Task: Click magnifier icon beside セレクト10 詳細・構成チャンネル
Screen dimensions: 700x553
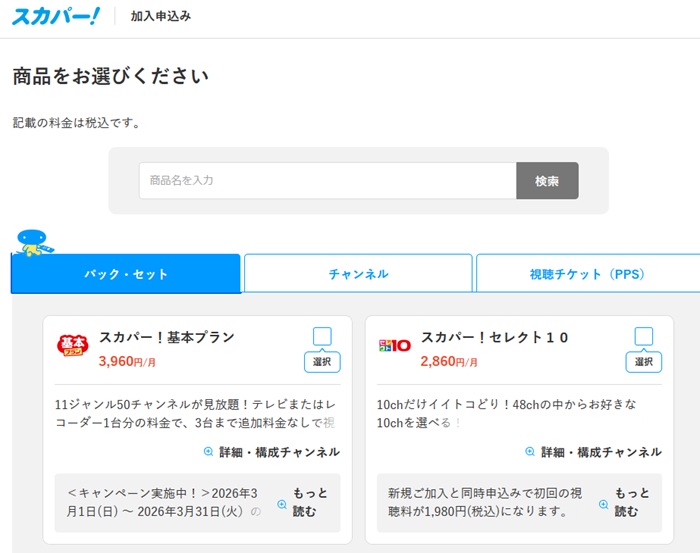Action: [530, 452]
